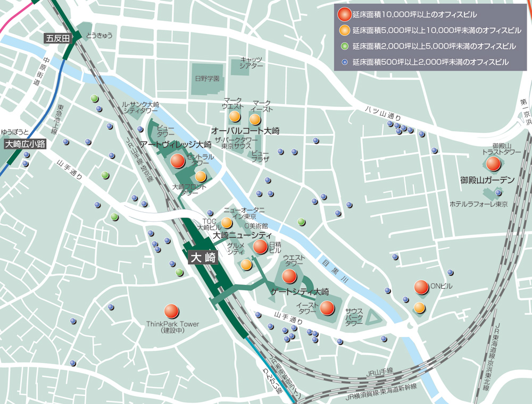
Task: Select the ThinkPark Tower (建設中) label
Action: pos(173,327)
